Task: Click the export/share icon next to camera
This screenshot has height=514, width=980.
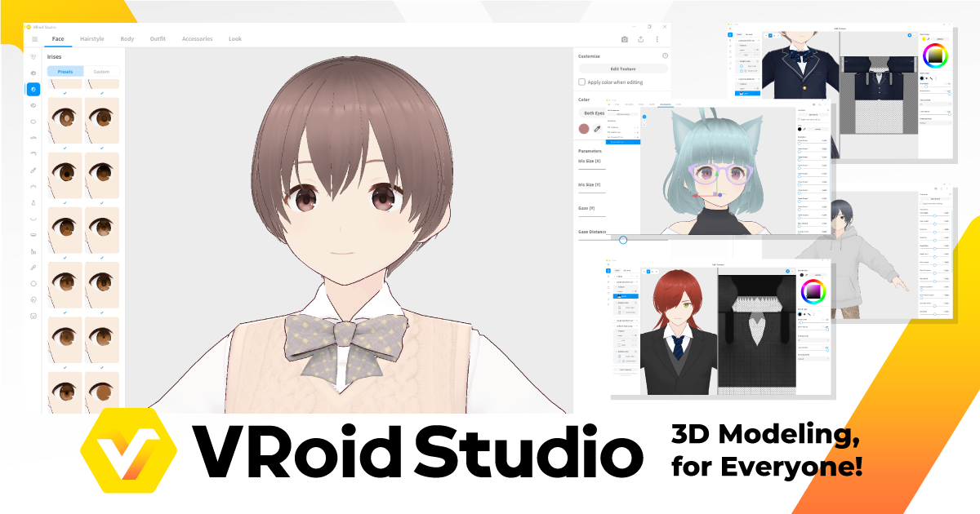Action: [641, 39]
